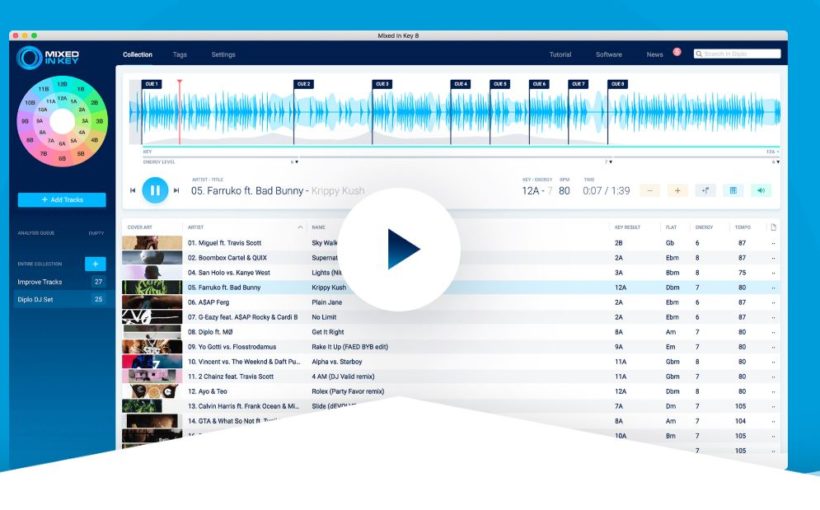Open cover art of Miguel ft. Travis Scott
Viewport: 820px width, 510px height.
click(152, 243)
